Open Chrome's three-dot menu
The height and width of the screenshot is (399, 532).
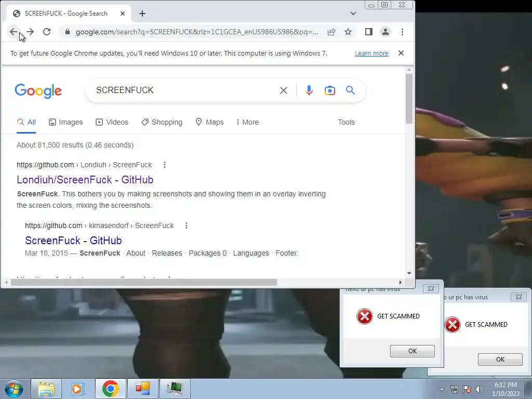click(403, 32)
